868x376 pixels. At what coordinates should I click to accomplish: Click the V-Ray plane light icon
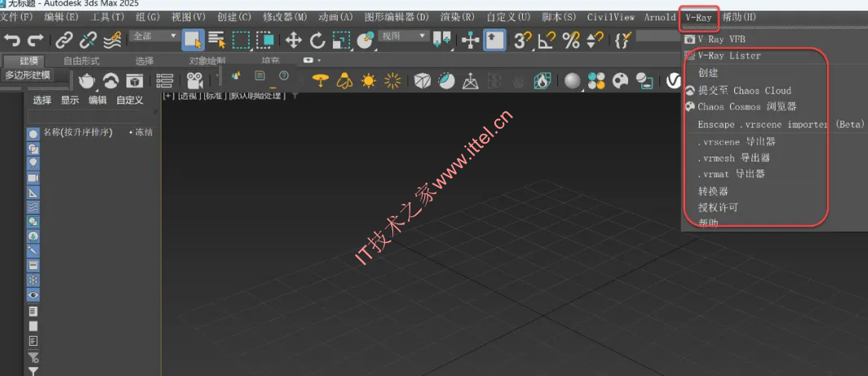[x=321, y=81]
